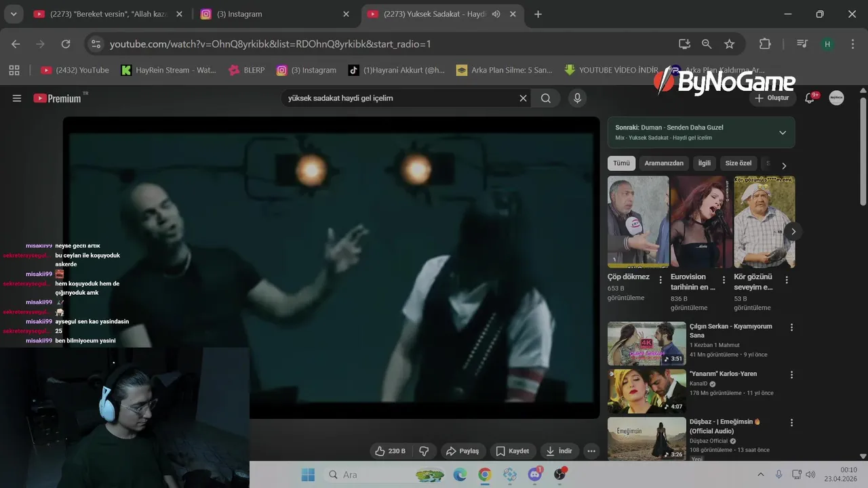Open Arka Plan Silme bookmark
The height and width of the screenshot is (488, 868).
coord(505,70)
